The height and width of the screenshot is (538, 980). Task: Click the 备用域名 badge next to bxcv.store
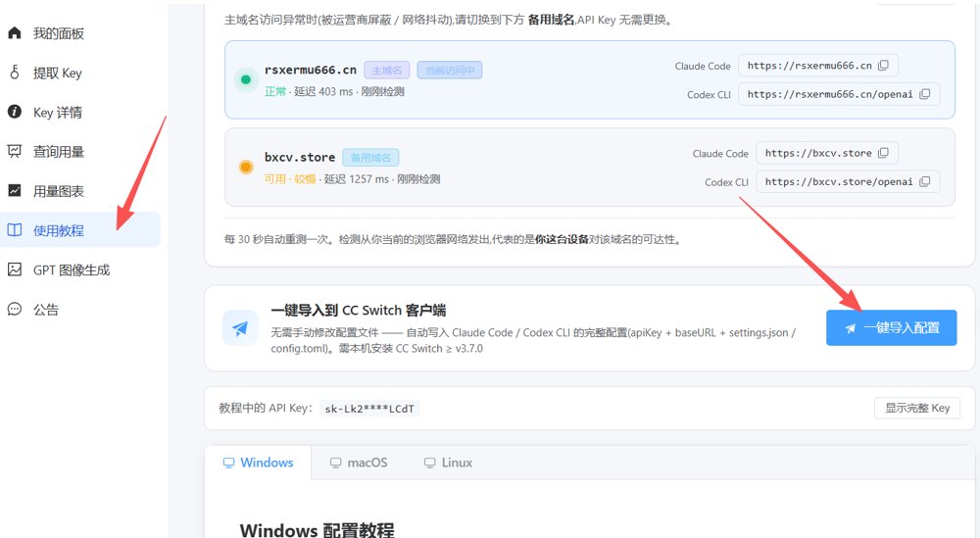pos(370,158)
